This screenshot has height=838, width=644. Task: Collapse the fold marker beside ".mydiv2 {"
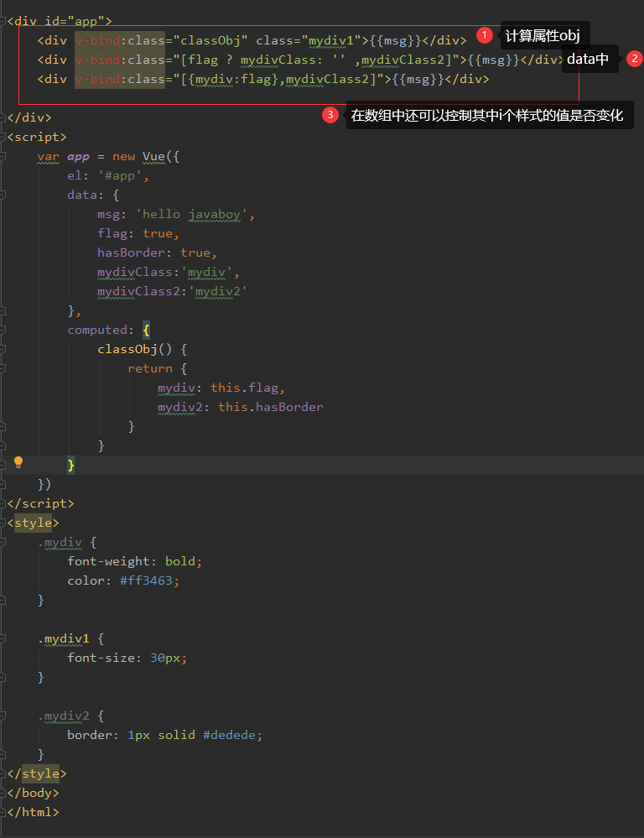coord(3,716)
